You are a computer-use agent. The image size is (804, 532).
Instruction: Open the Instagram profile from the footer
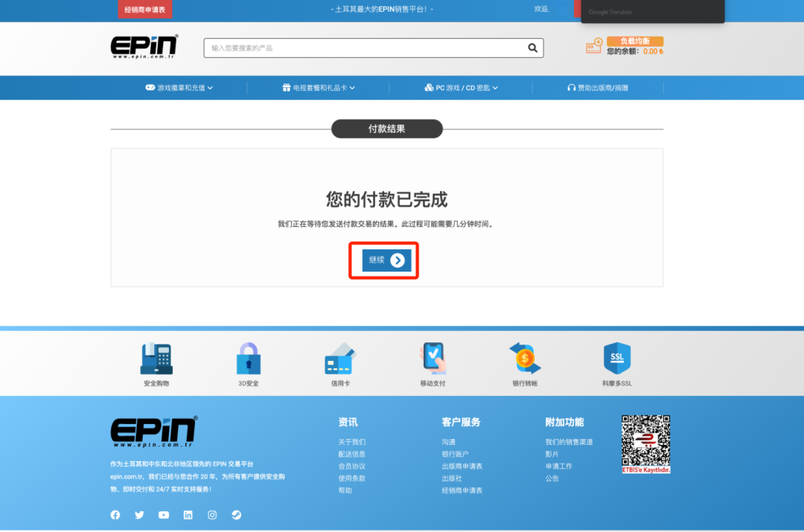[212, 515]
